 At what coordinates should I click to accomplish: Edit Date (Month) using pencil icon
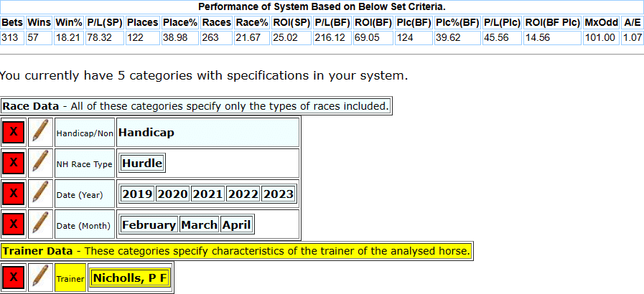click(x=40, y=224)
